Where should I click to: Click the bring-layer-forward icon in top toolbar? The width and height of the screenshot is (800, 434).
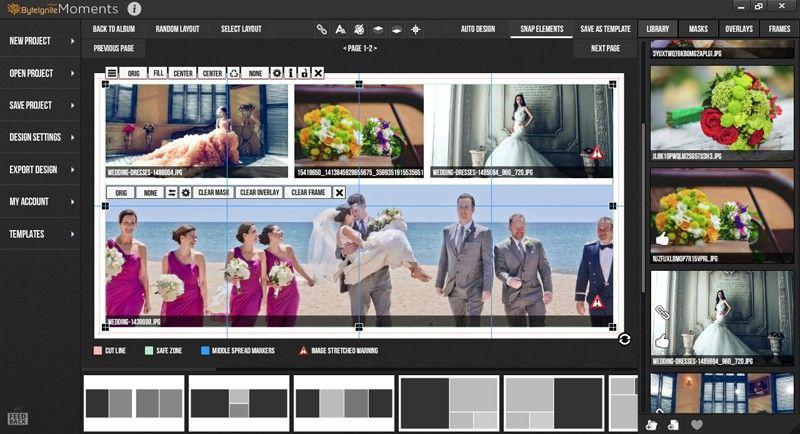378,29
